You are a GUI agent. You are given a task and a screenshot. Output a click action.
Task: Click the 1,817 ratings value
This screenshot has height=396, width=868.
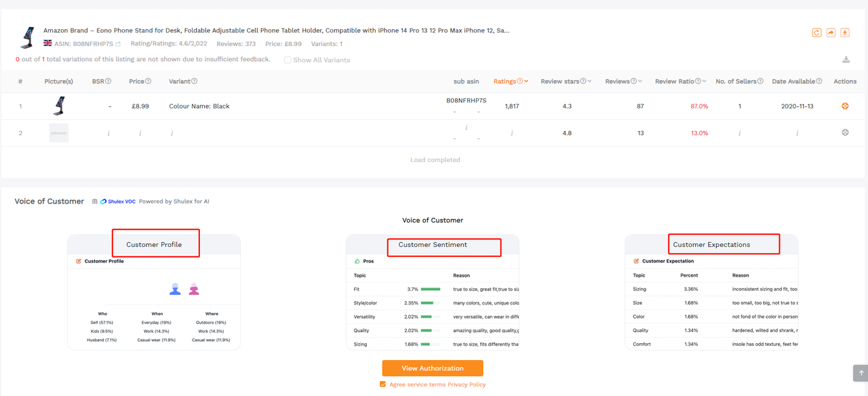tap(512, 106)
